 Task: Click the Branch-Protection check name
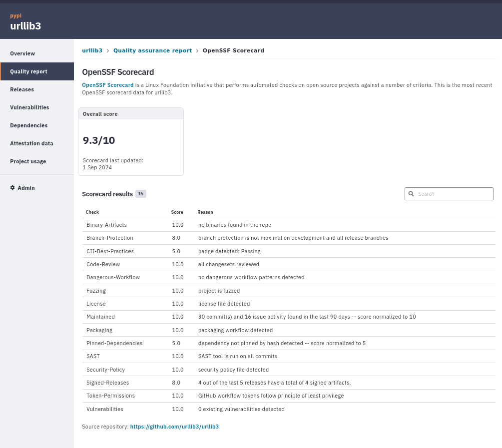coord(110,238)
